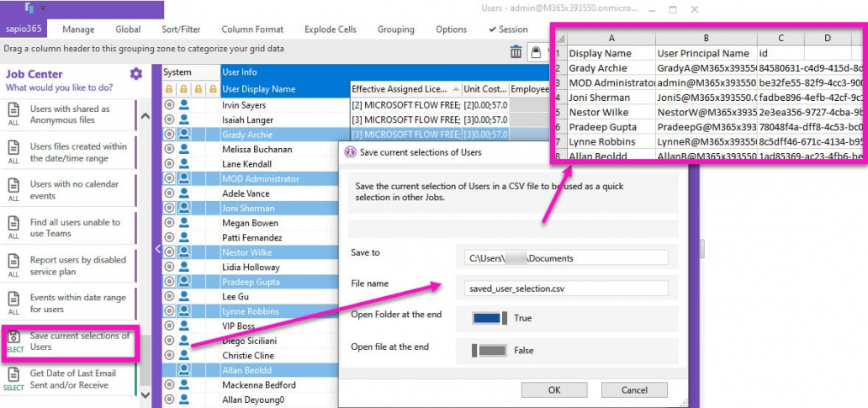Open the Grouping ribbon tab
Screen dimensions: 868x408
[396, 29]
